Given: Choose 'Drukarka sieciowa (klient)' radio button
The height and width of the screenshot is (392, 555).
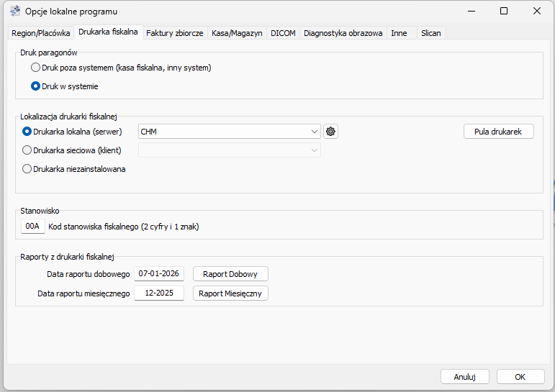Looking at the screenshot, I should pyautogui.click(x=27, y=150).
